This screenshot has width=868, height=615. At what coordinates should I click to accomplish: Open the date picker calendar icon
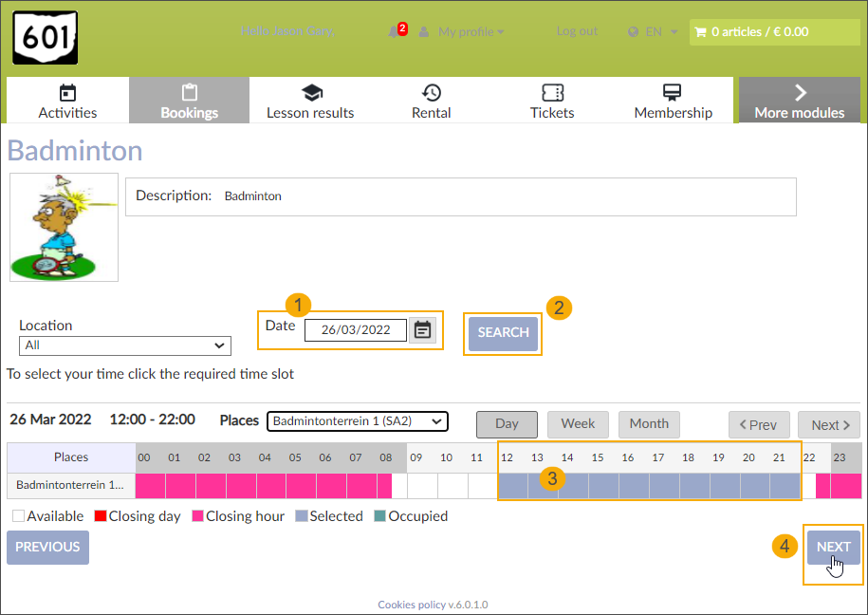coord(422,330)
